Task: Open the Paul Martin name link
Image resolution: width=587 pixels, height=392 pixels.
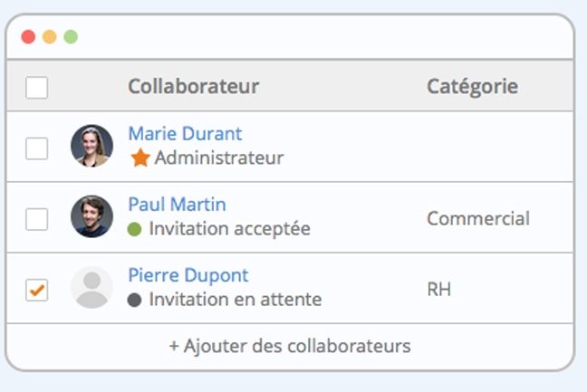Action: coord(177,205)
